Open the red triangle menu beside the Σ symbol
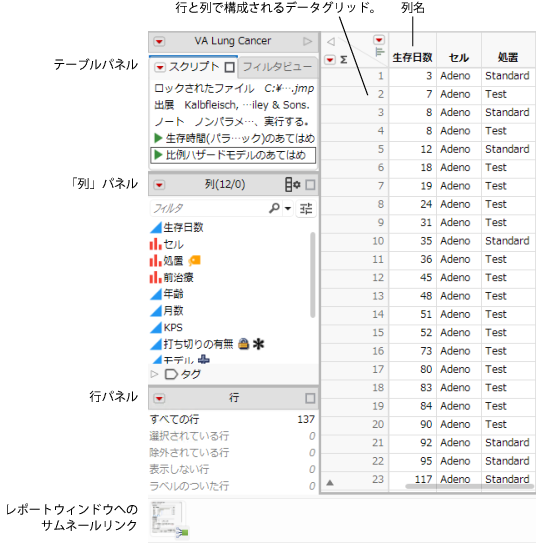 point(330,60)
